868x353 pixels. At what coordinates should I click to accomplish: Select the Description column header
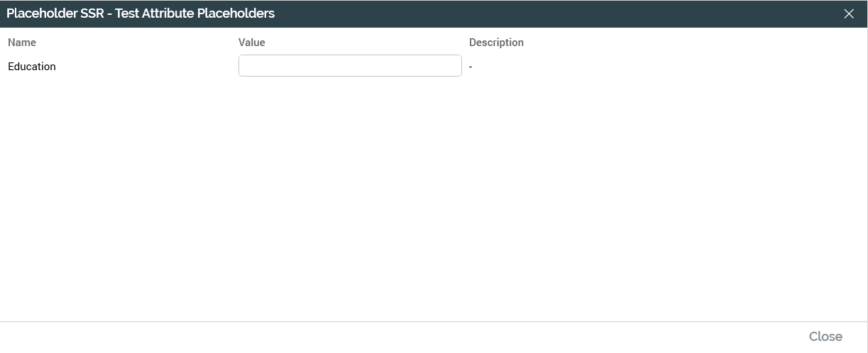pos(496,43)
